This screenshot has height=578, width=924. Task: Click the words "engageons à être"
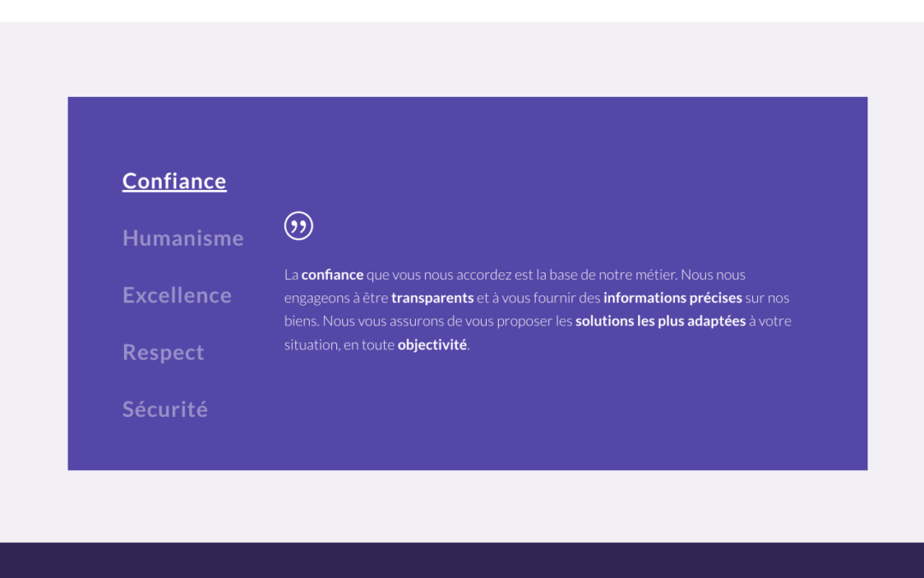(x=335, y=298)
